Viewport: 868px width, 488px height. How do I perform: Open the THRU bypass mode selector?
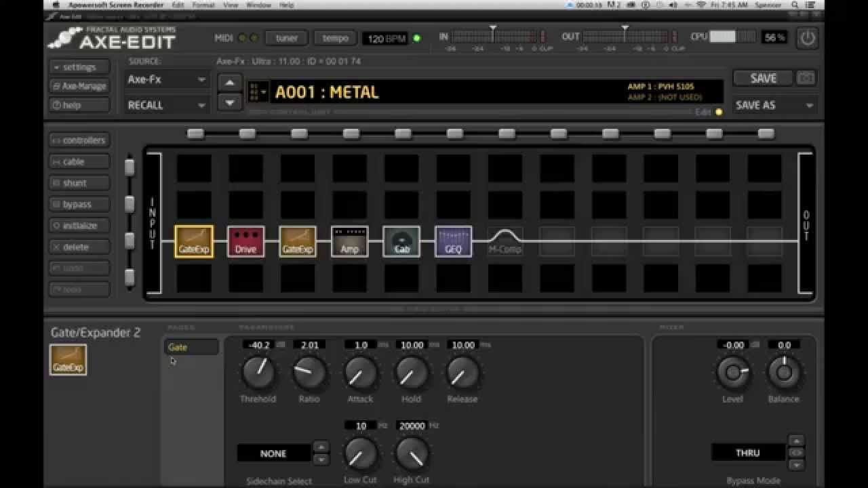[748, 453]
